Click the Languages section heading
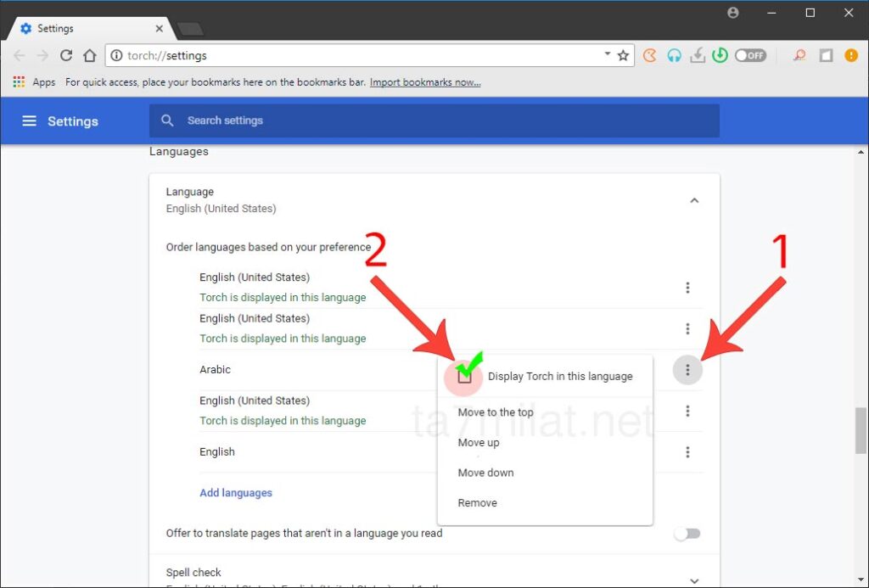Screen dimensions: 869x588 click(x=179, y=151)
